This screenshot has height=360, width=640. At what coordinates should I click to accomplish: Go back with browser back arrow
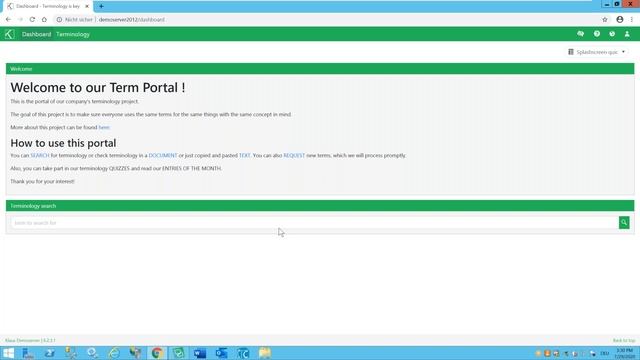click(9, 20)
